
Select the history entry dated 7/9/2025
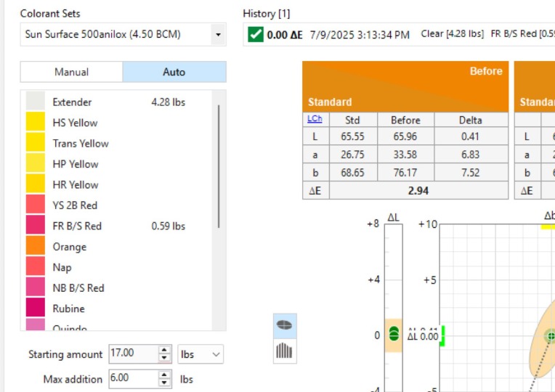click(359, 34)
